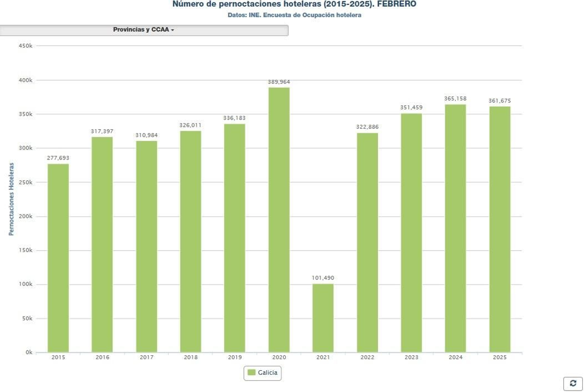Viewport: 584px width, 392px height.
Task: Click the 450k gridline label
Action: click(26, 46)
